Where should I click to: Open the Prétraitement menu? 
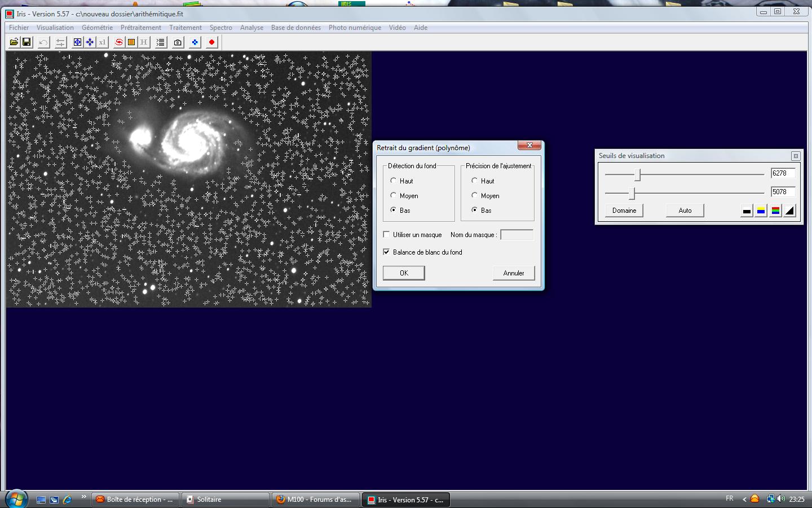click(141, 27)
